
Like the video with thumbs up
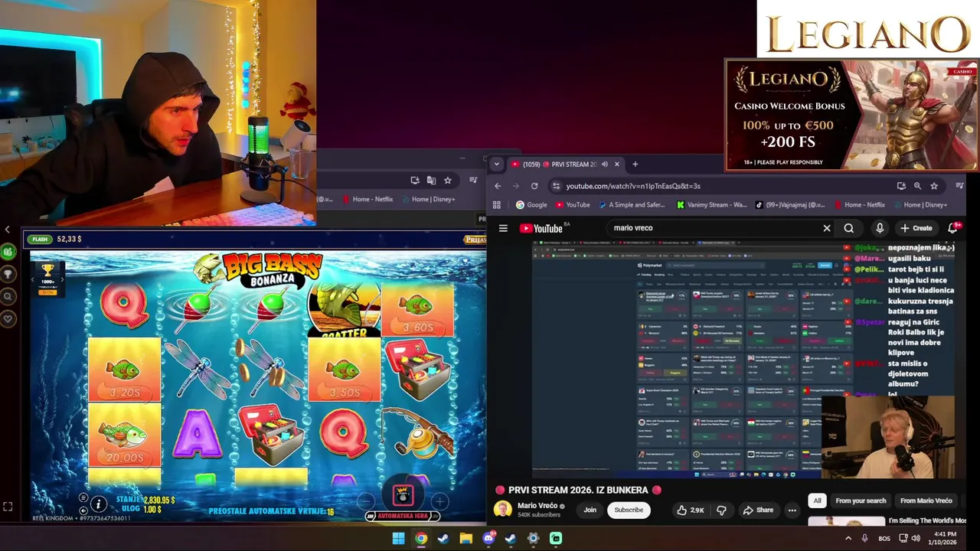(x=691, y=510)
